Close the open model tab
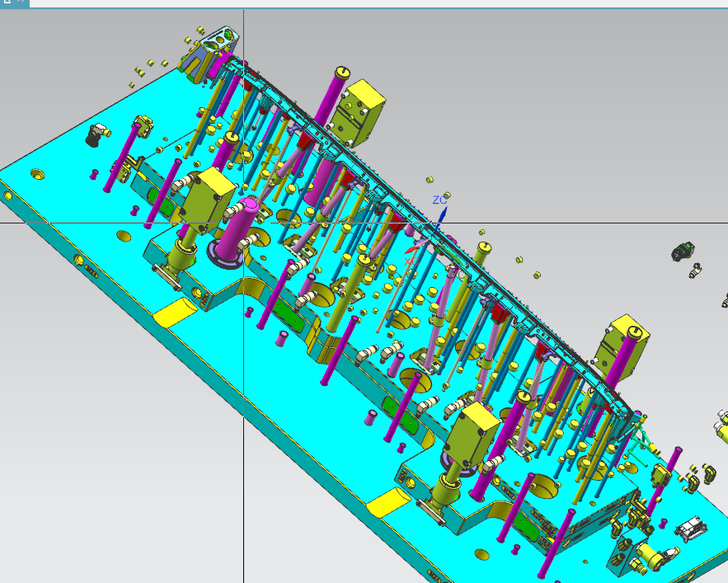 (x=21, y=2)
